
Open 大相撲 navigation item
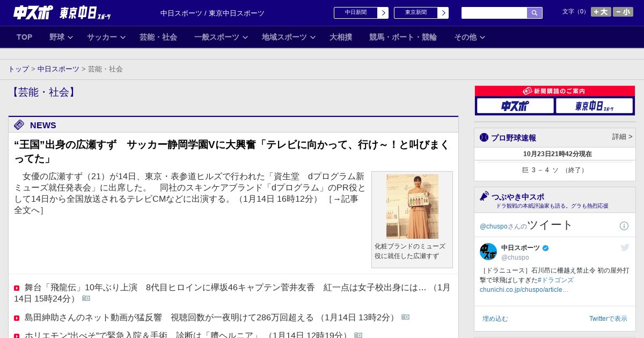(341, 37)
